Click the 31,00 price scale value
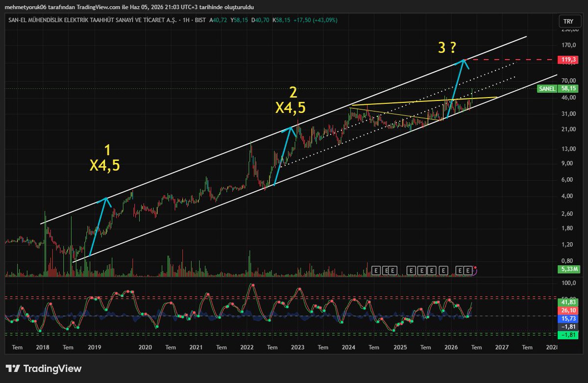This screenshot has height=383, width=588. click(x=568, y=114)
